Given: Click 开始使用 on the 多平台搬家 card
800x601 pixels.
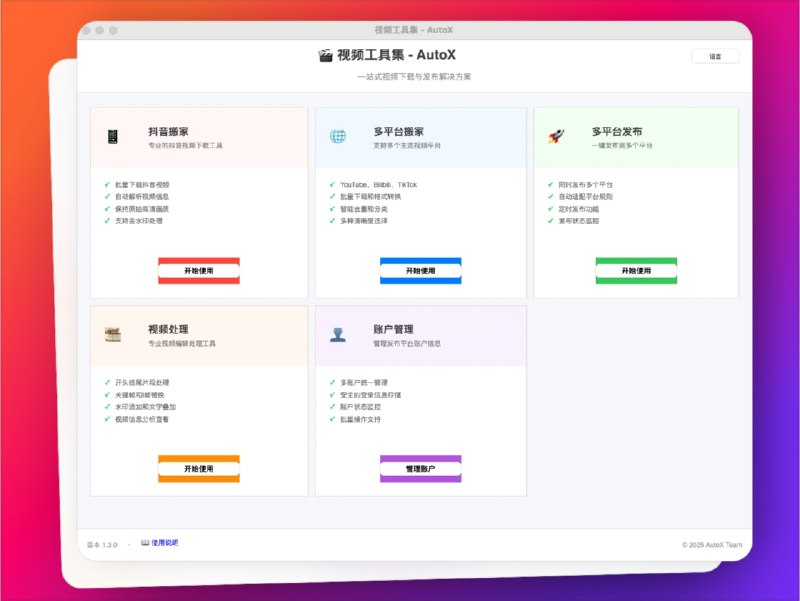Looking at the screenshot, I should pyautogui.click(x=421, y=271).
